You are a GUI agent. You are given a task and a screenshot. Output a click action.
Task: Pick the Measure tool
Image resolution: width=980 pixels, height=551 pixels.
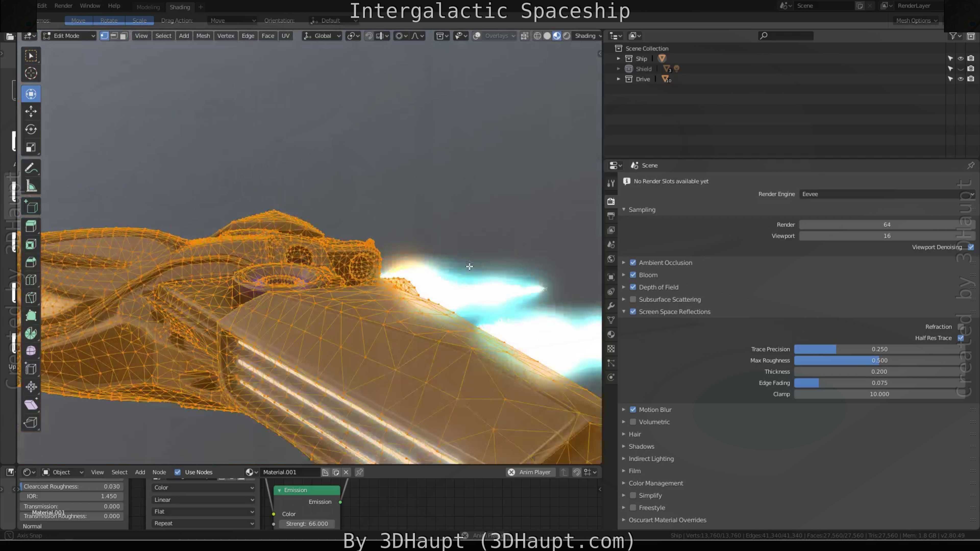pos(31,186)
